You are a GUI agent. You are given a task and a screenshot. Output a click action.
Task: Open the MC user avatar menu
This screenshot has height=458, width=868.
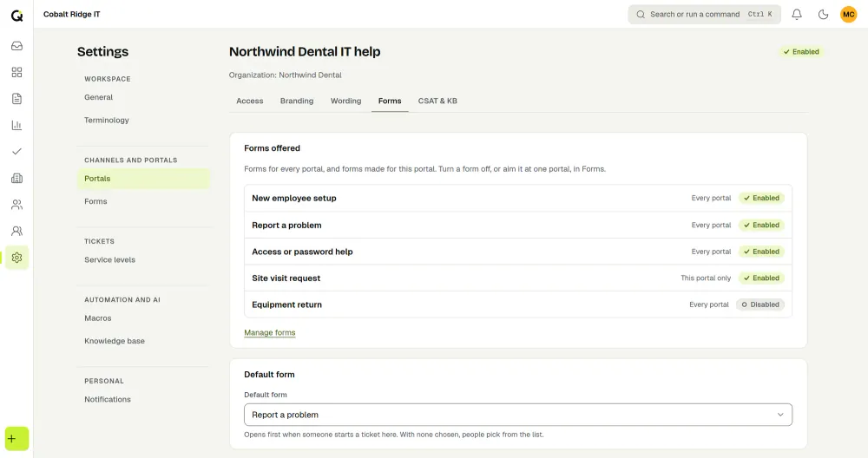pyautogui.click(x=849, y=15)
